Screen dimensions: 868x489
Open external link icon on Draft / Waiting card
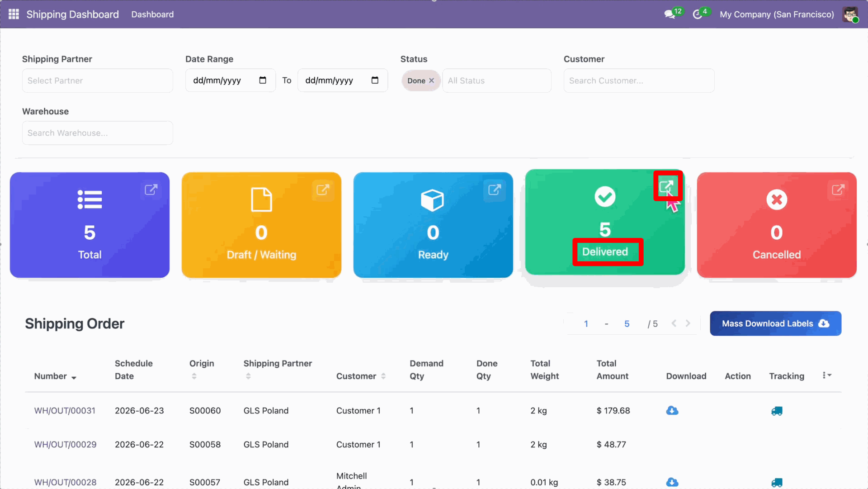pyautogui.click(x=323, y=190)
